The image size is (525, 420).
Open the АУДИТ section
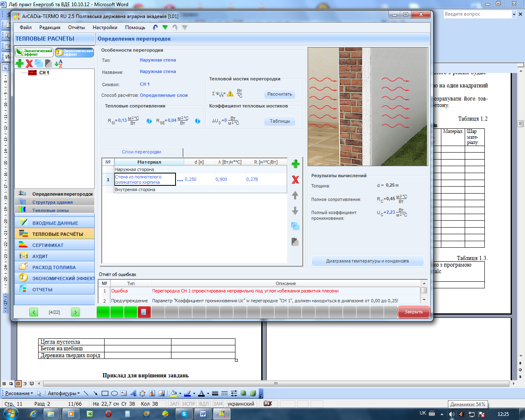tap(55, 256)
